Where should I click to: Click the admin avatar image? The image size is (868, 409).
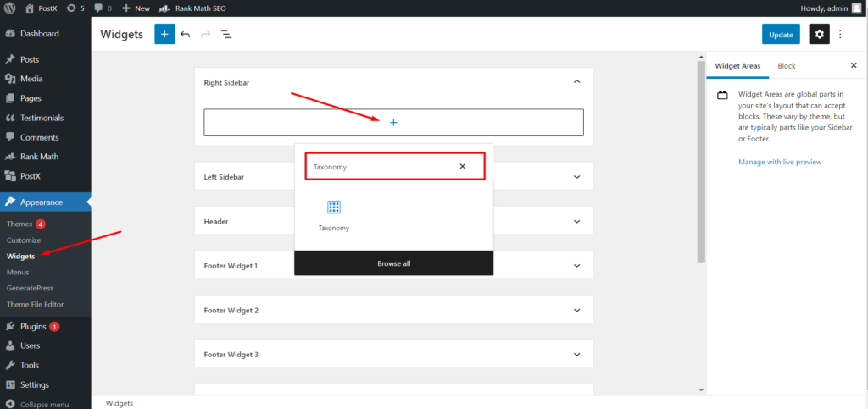856,8
